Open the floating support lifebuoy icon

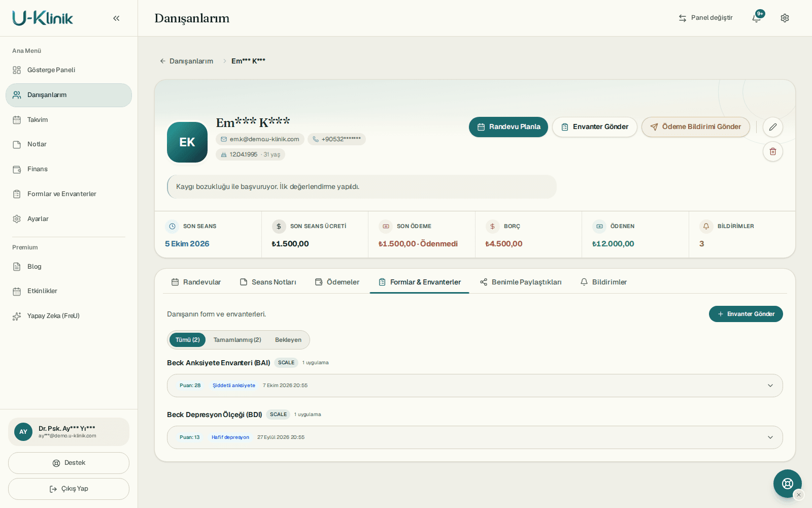coord(787,483)
